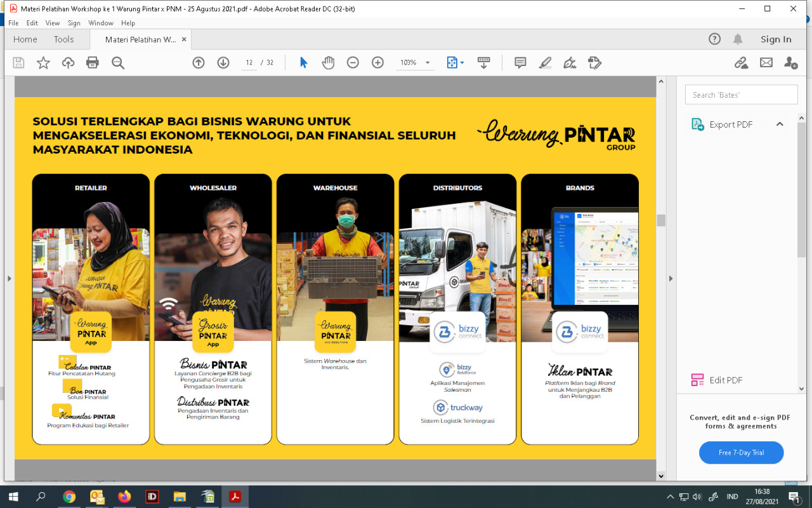Click the Free 7-Day Trial button
This screenshot has height=508, width=812.
click(741, 453)
